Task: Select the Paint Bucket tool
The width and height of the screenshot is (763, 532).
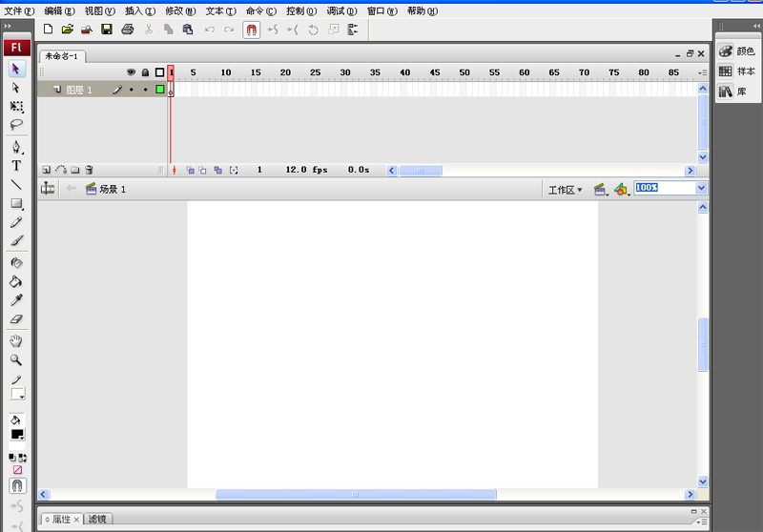Action: [16, 281]
